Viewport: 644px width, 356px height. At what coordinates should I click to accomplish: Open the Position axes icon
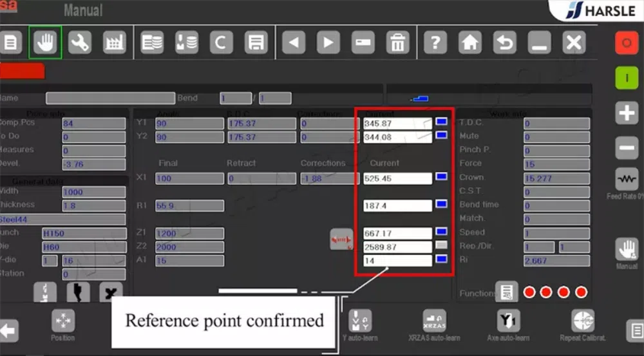pyautogui.click(x=63, y=321)
